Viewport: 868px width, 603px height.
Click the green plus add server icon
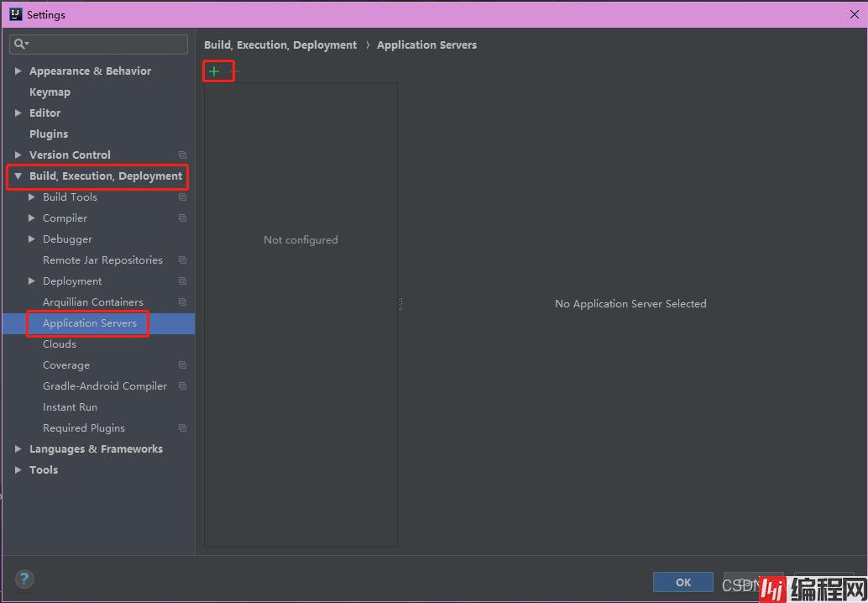point(214,71)
